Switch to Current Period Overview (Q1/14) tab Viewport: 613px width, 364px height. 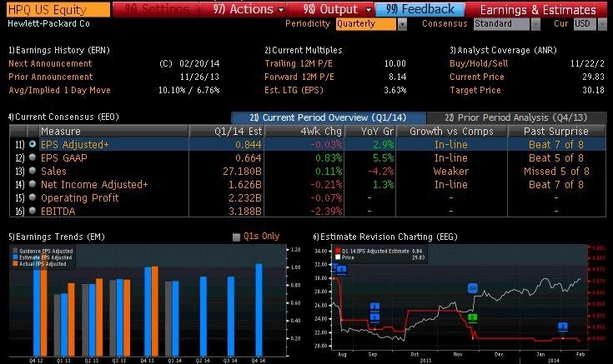(x=329, y=117)
